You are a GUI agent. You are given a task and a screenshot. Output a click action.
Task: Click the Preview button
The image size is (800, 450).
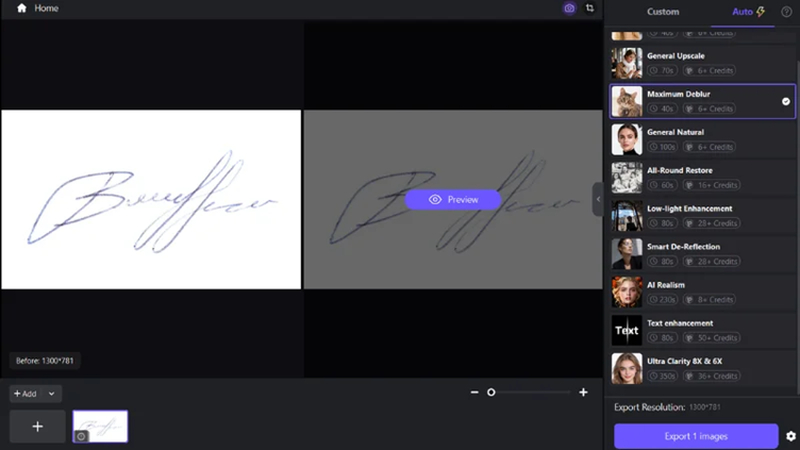point(453,199)
